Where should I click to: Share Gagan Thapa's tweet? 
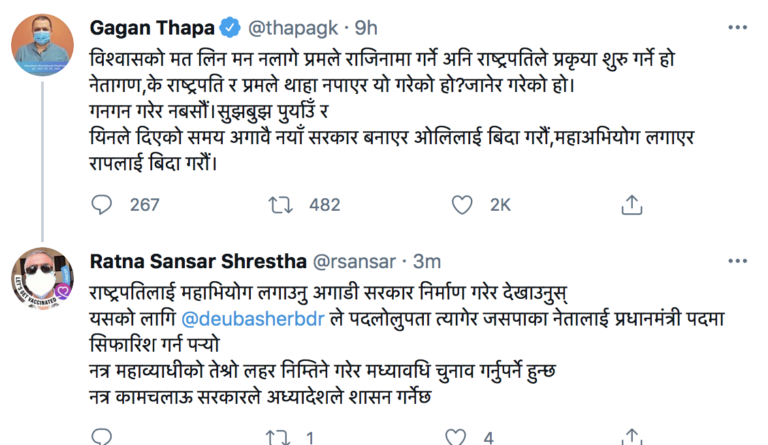coord(631,205)
